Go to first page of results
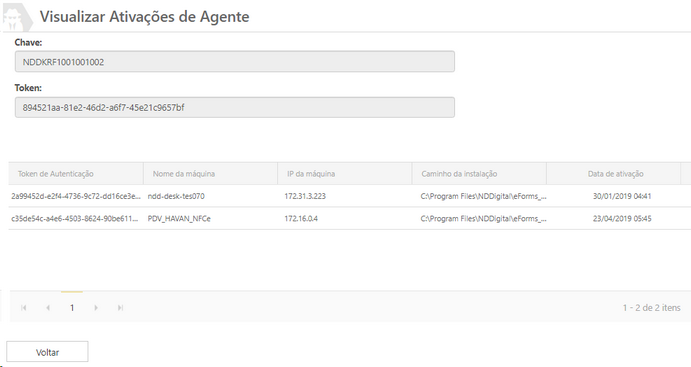The image size is (691, 367). click(24, 308)
